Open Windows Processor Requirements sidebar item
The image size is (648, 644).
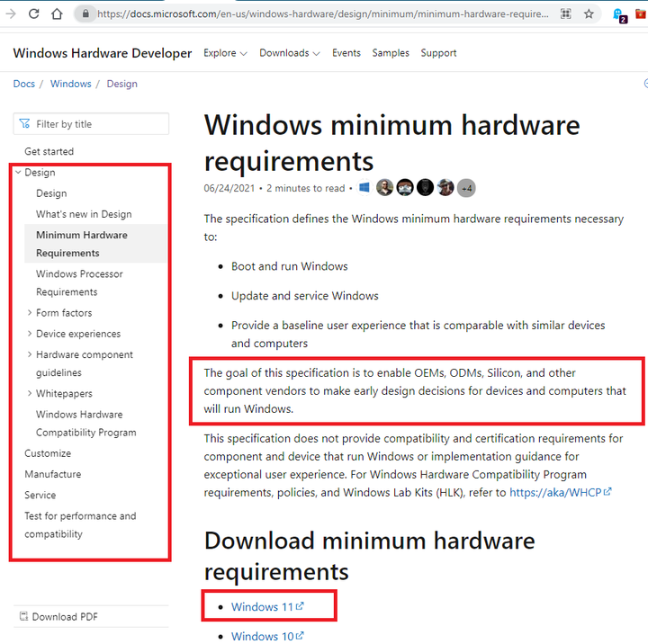pyautogui.click(x=79, y=282)
